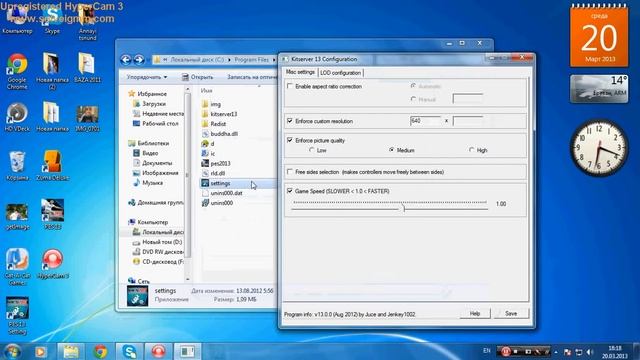Screen dimensions: 640x360
Task: Toggle the Game Speed checkbox
Action: point(290,191)
